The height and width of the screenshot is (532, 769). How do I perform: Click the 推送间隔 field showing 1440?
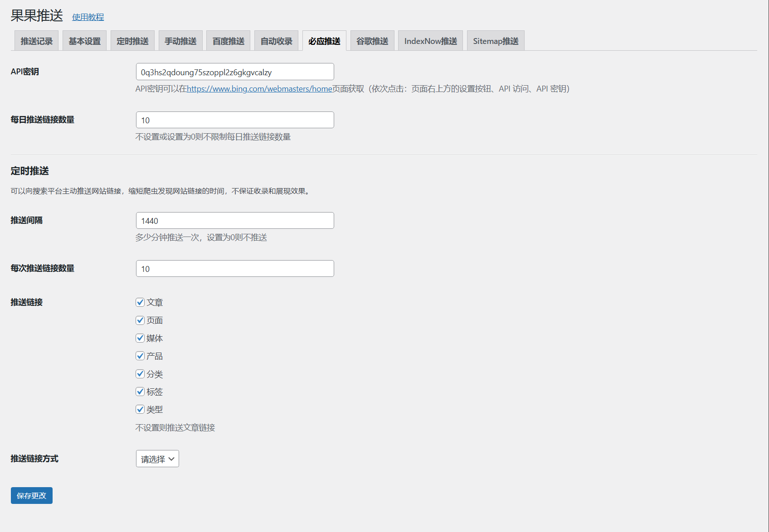click(235, 220)
